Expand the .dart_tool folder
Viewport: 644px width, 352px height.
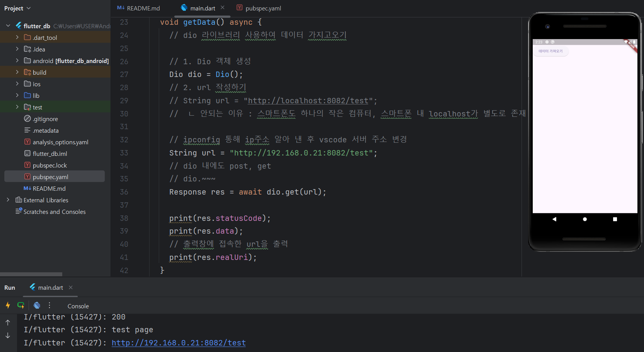coord(17,38)
